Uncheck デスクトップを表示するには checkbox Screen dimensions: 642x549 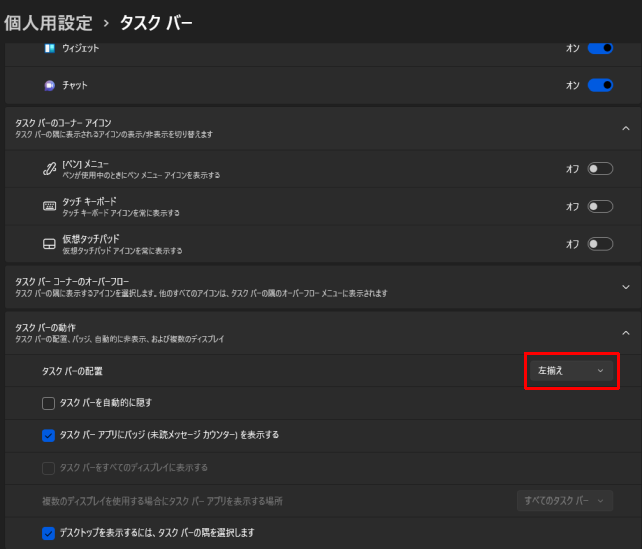point(48,533)
